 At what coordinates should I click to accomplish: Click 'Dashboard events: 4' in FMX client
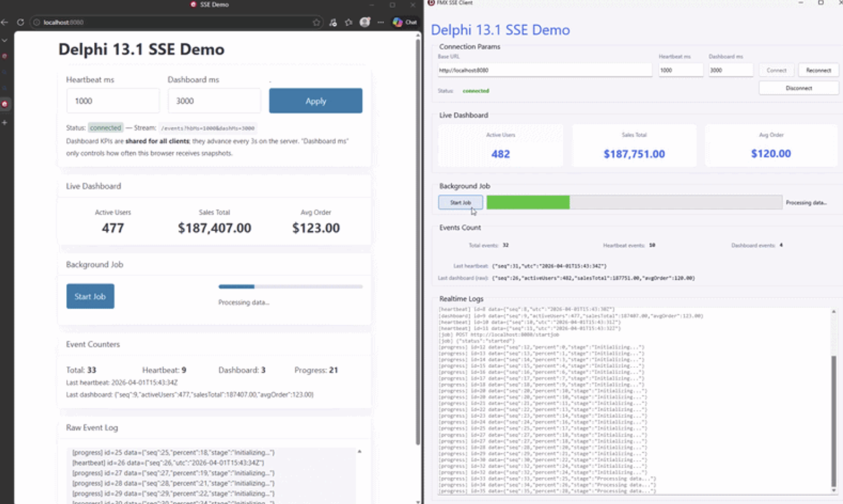757,245
